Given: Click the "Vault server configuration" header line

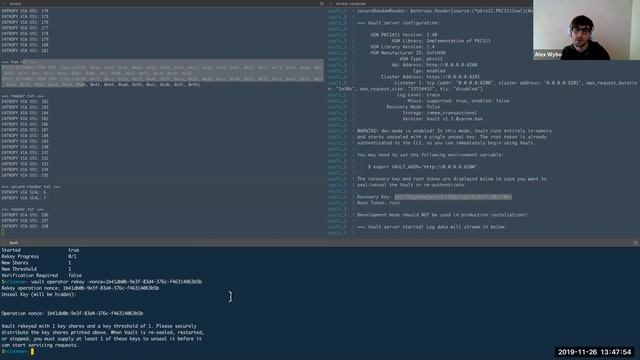Looking at the screenshot, I should 398,23.
